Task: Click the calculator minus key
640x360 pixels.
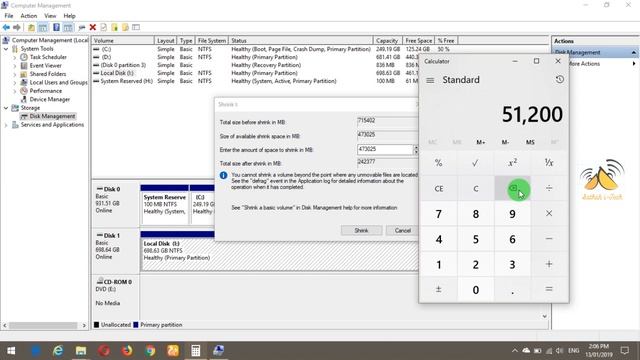Action: pos(549,239)
